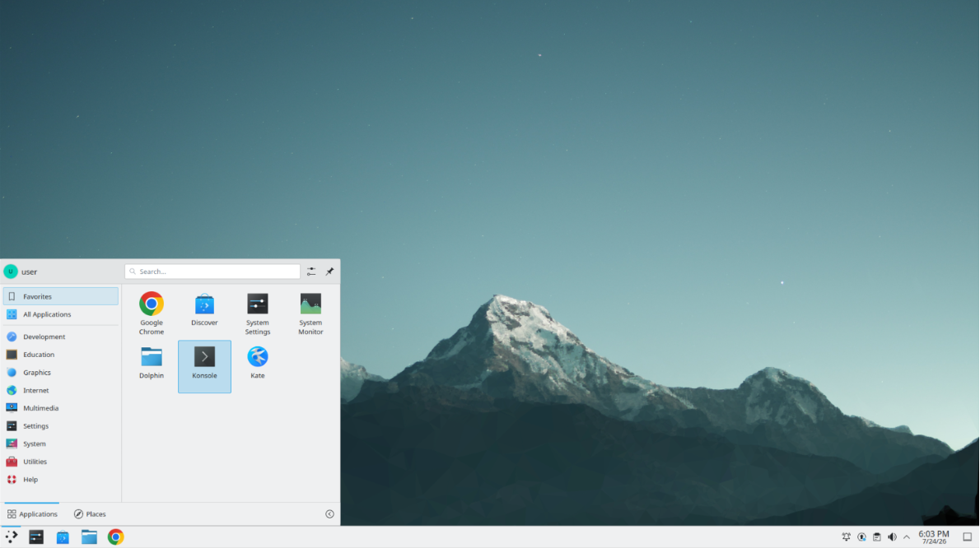Click the application launcher taskbar button
This screenshot has width=980, height=548.
coord(12,537)
